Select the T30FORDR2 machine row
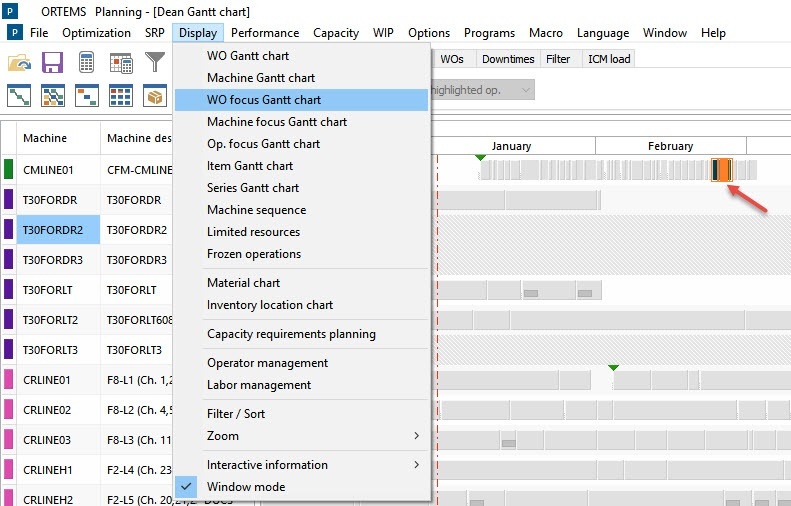Image resolution: width=791 pixels, height=506 pixels. [59, 230]
